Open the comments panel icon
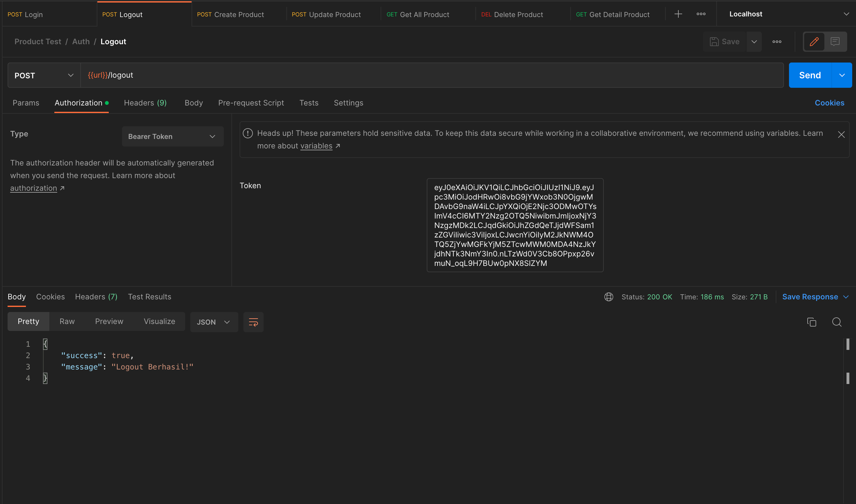Image resolution: width=856 pixels, height=504 pixels. [835, 42]
